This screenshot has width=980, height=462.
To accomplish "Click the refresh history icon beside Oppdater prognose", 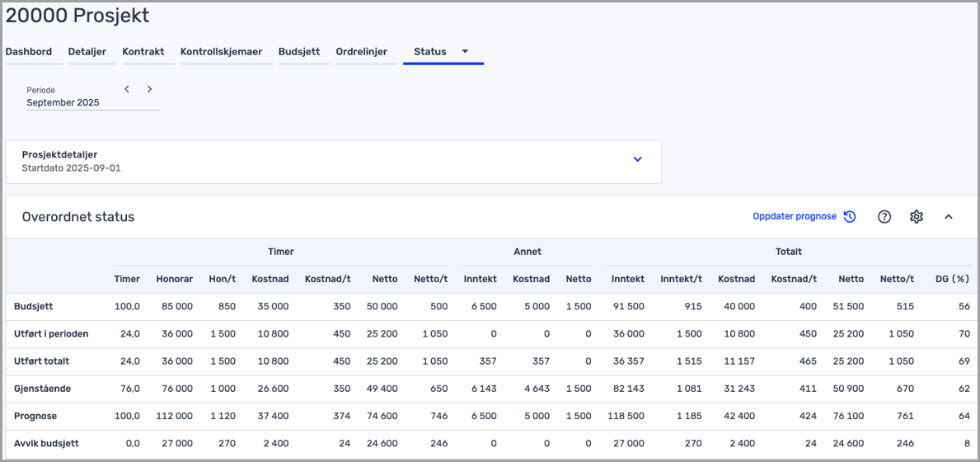I will (850, 217).
